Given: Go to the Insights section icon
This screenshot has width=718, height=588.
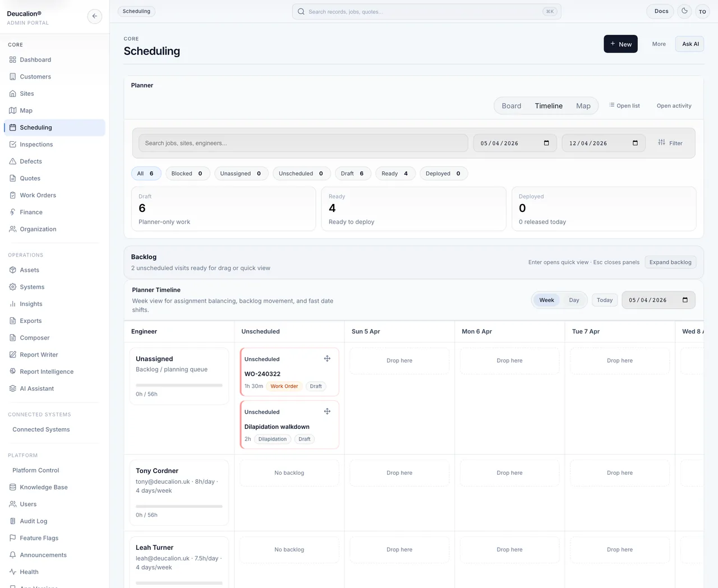Looking at the screenshot, I should pos(13,304).
